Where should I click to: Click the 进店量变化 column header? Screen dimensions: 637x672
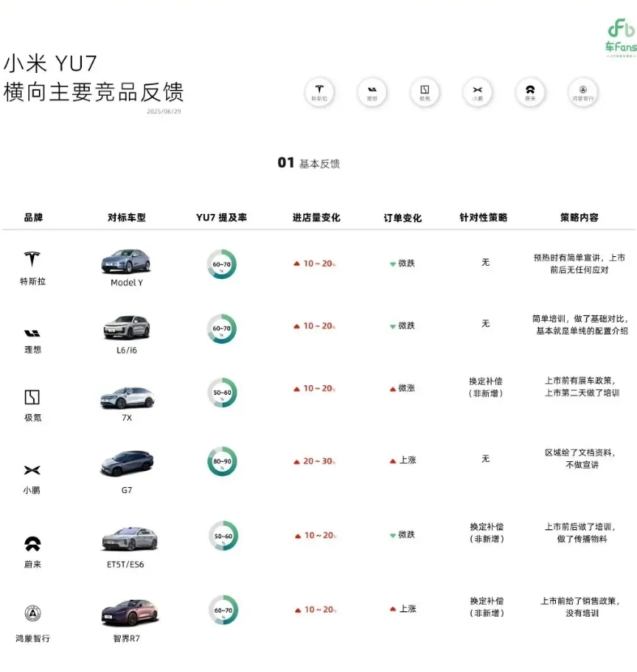tap(316, 217)
